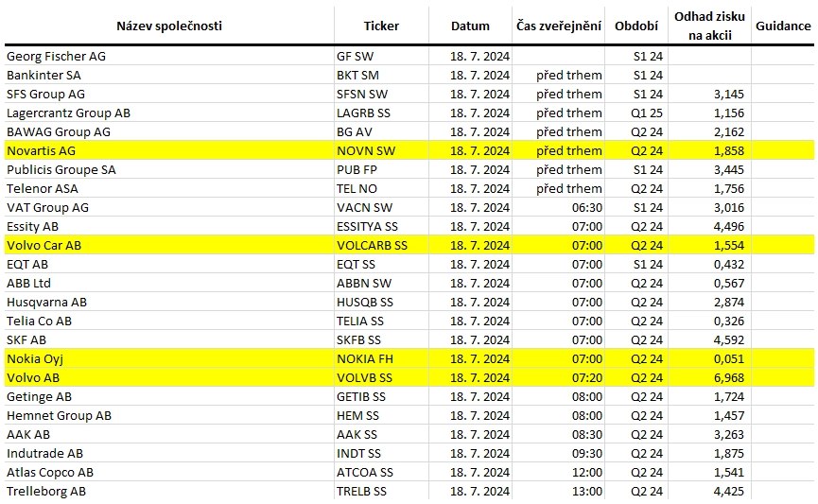Click ticker 'LAGRB SS'
Image resolution: width=818 pixels, height=504 pixels.
tap(364, 113)
